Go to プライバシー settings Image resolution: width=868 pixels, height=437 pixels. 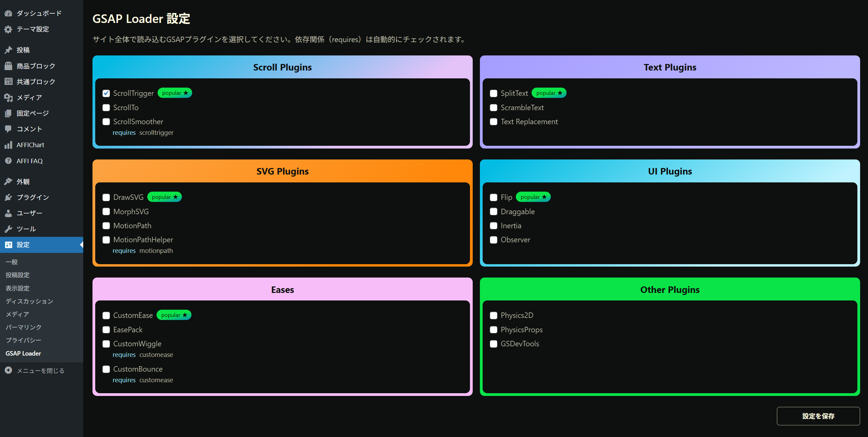click(x=24, y=340)
